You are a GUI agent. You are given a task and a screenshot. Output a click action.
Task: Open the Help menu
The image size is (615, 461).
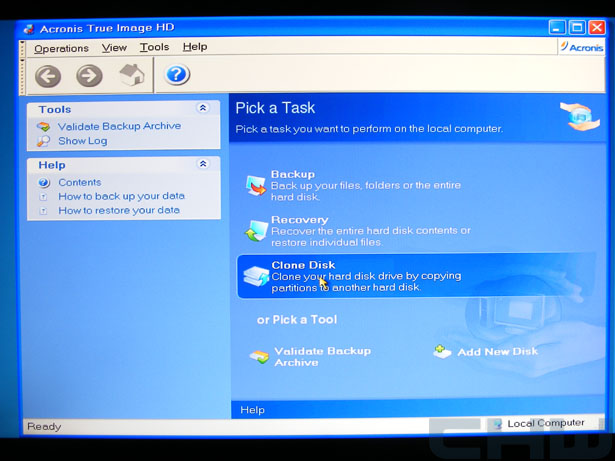(195, 47)
